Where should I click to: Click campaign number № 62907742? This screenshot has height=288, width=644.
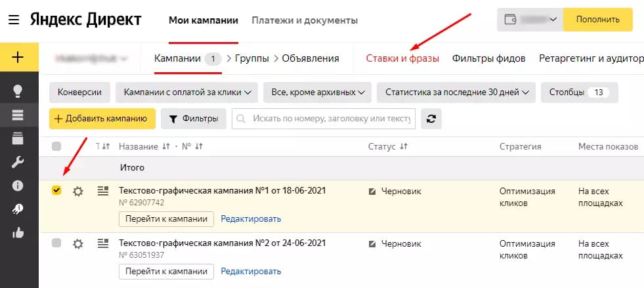tap(142, 203)
